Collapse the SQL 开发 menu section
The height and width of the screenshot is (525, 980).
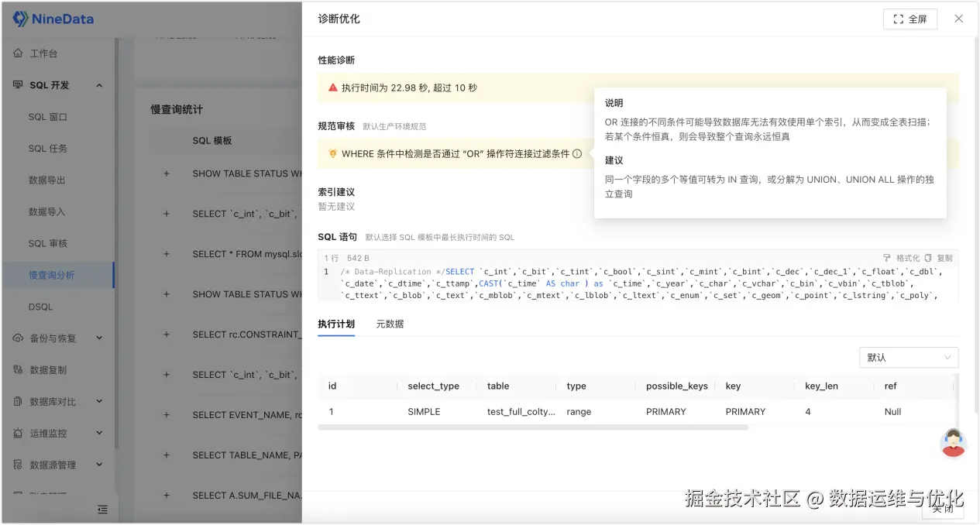(99, 85)
